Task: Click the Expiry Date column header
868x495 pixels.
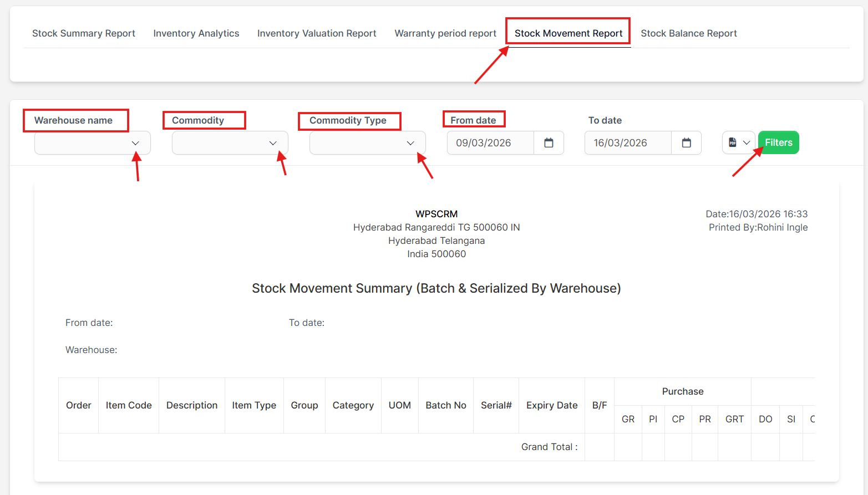Action: tap(552, 405)
